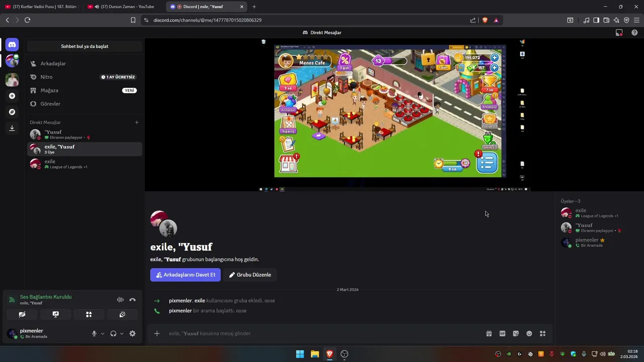This screenshot has height=362, width=644.
Task: Open Discord inbox icon in header
Action: pyautogui.click(x=619, y=33)
